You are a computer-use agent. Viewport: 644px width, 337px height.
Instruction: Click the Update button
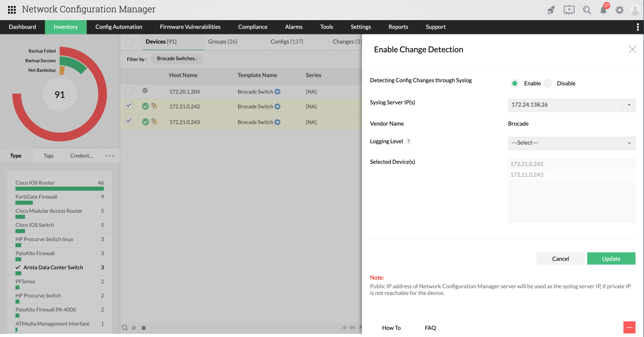coord(611,258)
